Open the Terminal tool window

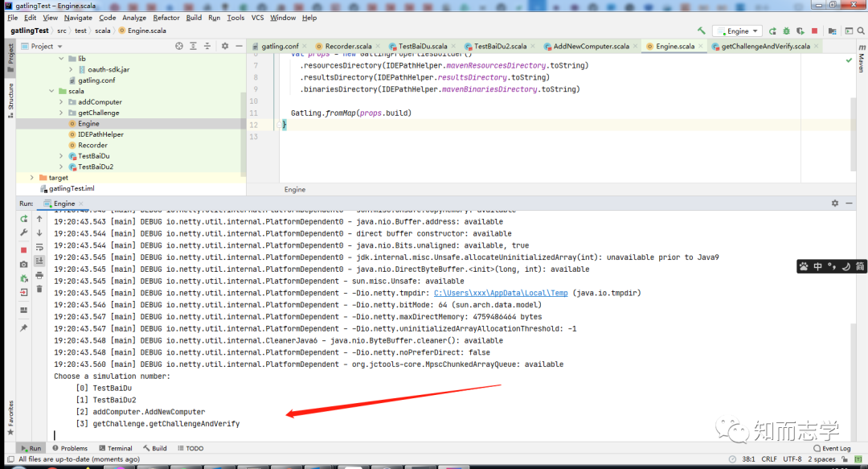(x=115, y=448)
